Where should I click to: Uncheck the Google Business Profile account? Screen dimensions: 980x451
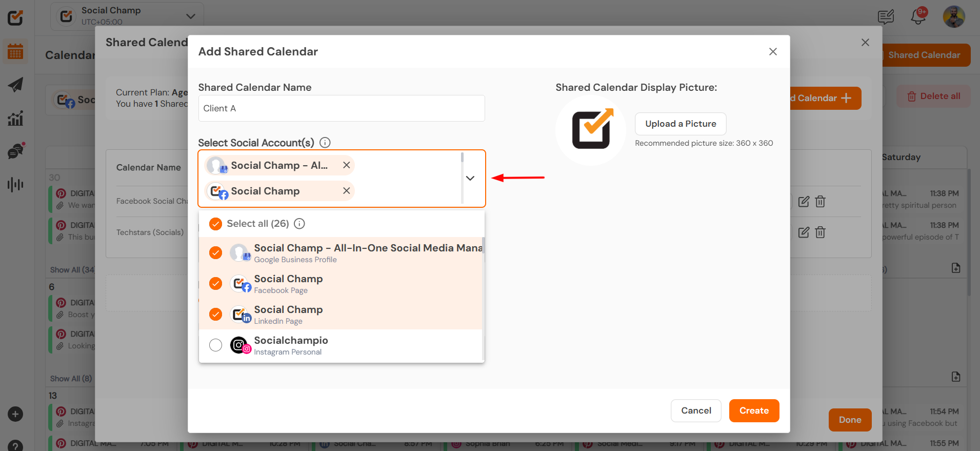(x=216, y=252)
